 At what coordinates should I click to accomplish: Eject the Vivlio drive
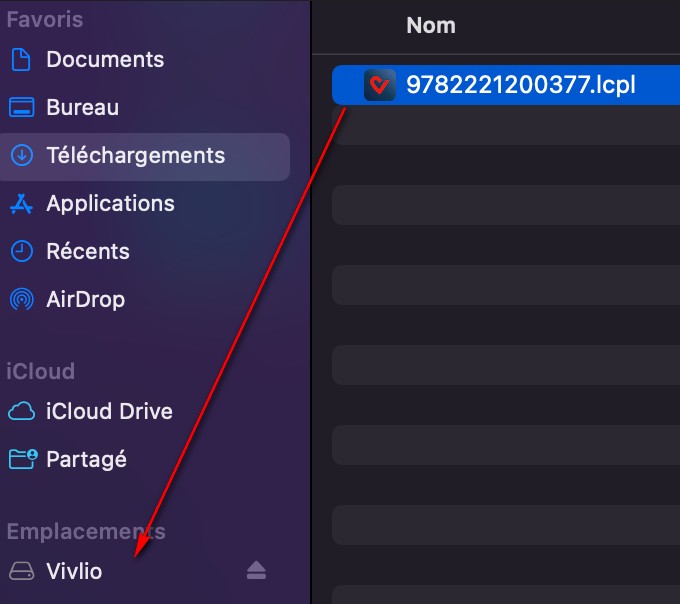click(x=256, y=570)
